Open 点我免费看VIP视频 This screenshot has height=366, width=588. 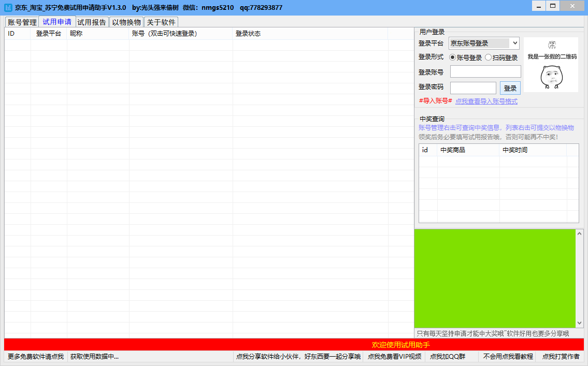pos(394,356)
